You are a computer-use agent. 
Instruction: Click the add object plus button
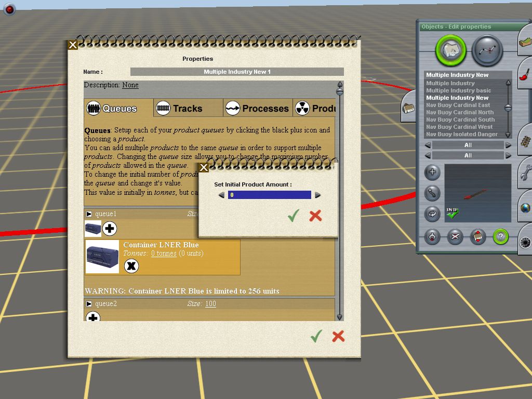(x=432, y=172)
